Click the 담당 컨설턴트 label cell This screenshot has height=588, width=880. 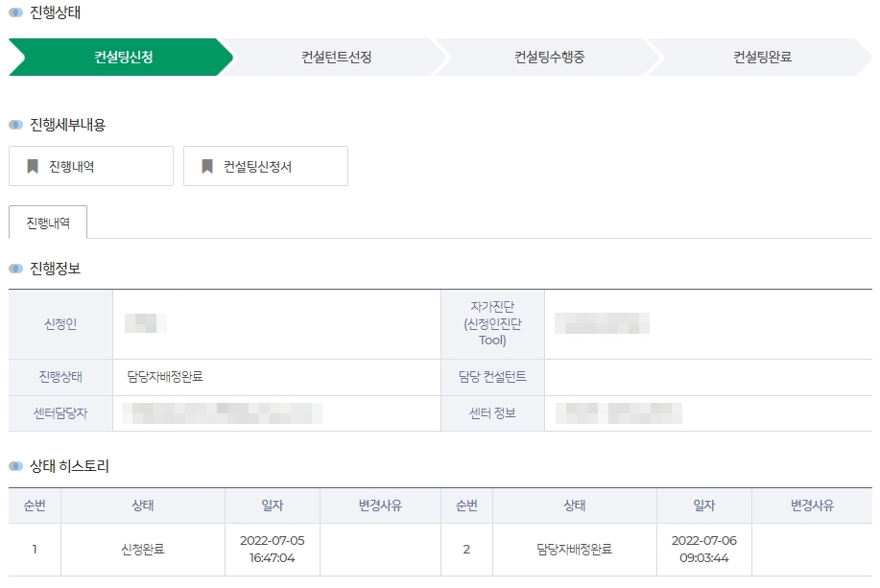point(492,377)
